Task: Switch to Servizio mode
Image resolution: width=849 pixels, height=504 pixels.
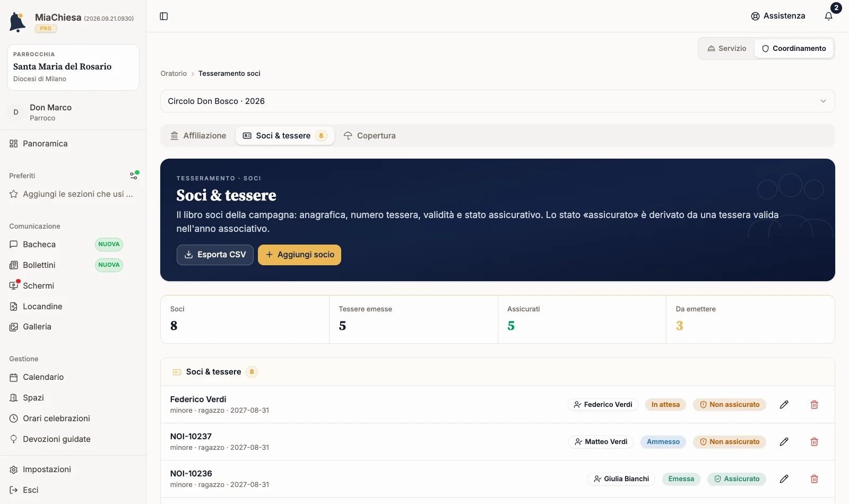Action: click(727, 48)
